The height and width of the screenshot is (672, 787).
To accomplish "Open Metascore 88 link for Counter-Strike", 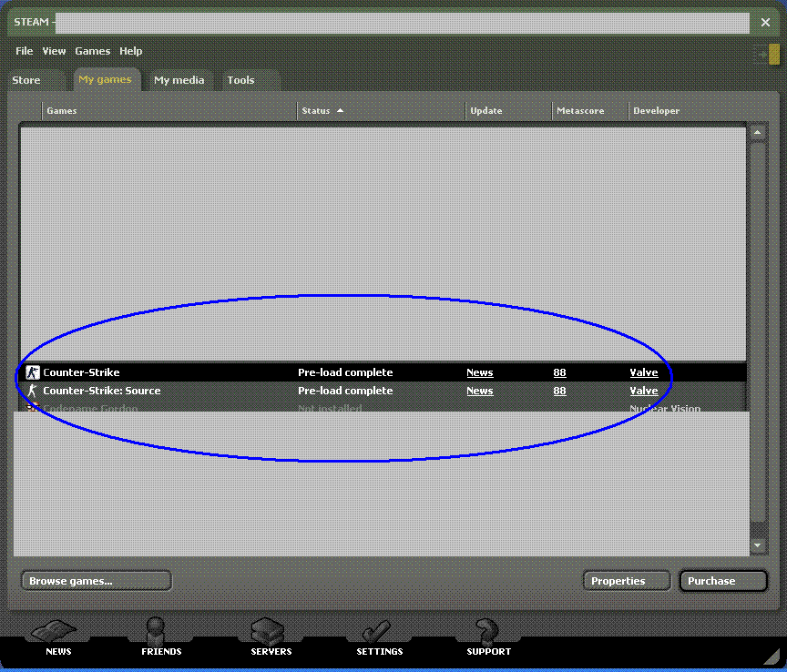I will (x=559, y=372).
